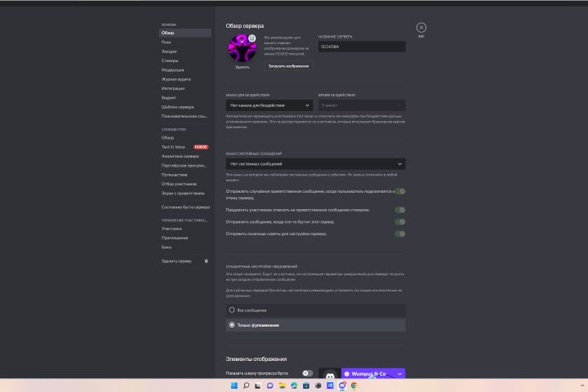Open the Discord icon on the taskbar

[x=342, y=385]
